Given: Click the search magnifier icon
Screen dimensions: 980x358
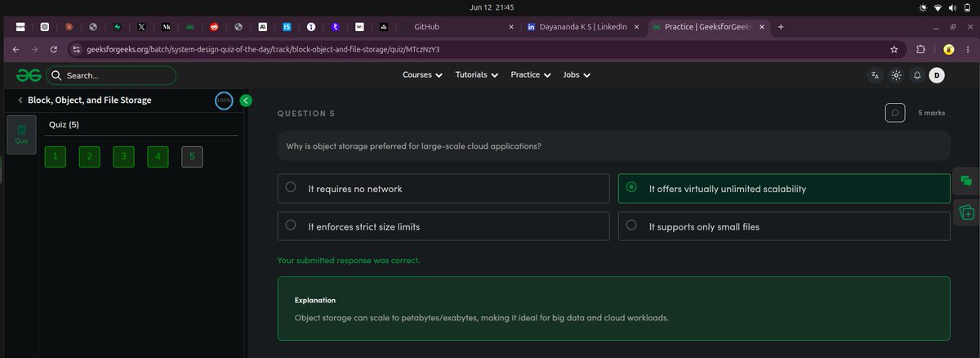Looking at the screenshot, I should tap(56, 75).
